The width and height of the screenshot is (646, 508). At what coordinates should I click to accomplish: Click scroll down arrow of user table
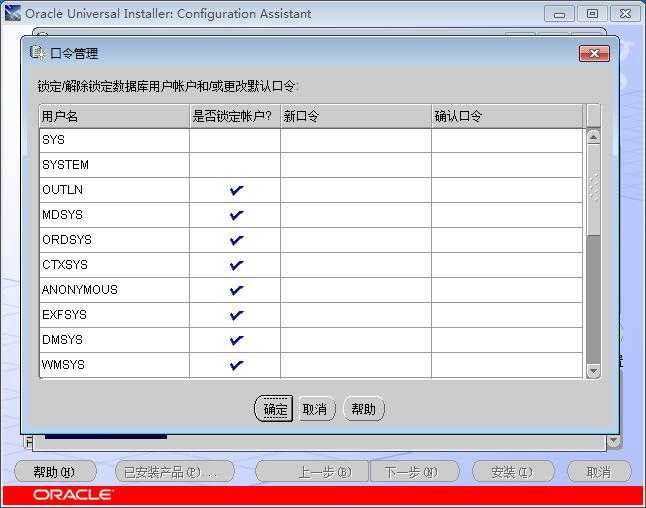pyautogui.click(x=593, y=371)
